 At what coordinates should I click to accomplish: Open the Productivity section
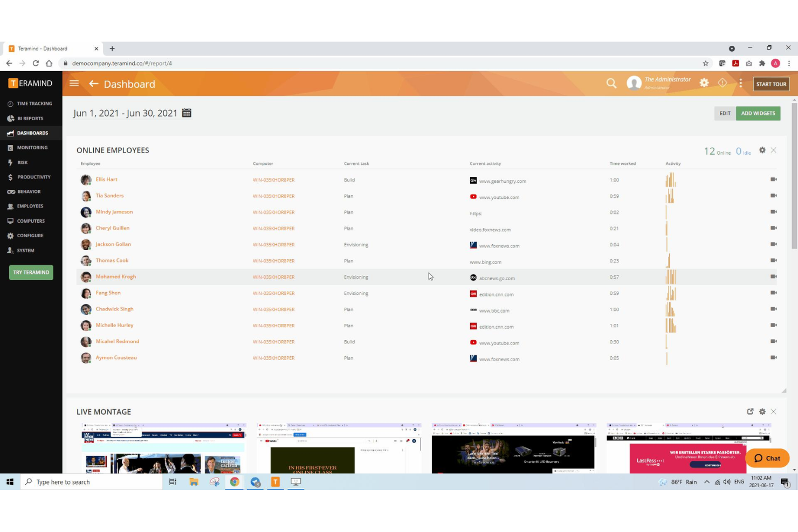pos(32,177)
